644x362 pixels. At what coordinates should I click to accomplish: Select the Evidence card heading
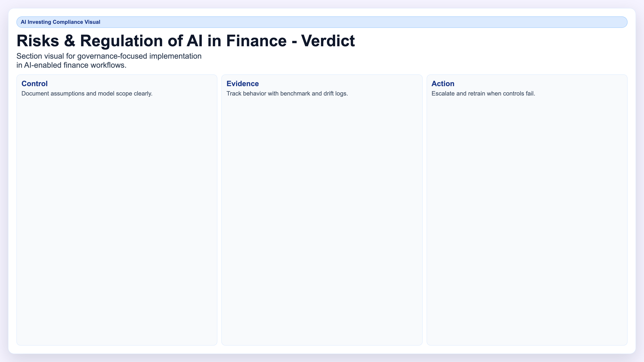point(243,83)
